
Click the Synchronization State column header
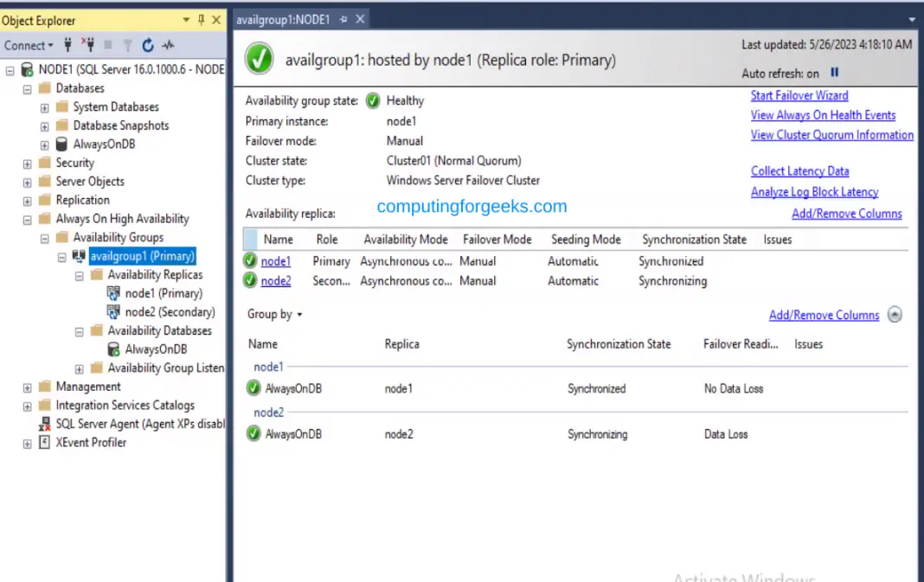coord(694,240)
